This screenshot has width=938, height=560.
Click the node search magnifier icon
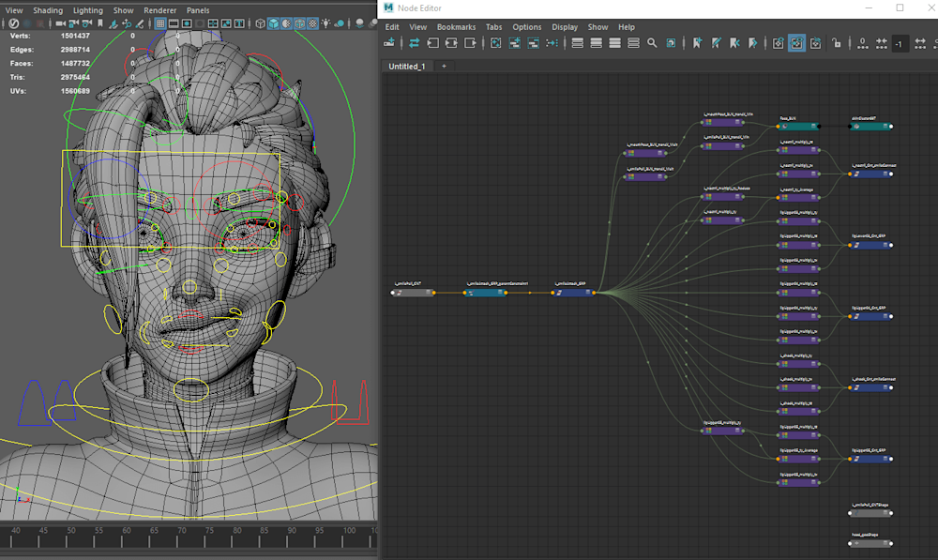pos(652,43)
